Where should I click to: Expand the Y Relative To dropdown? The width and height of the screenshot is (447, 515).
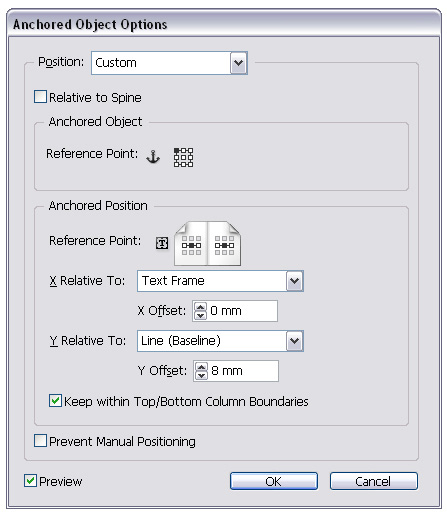220,341
